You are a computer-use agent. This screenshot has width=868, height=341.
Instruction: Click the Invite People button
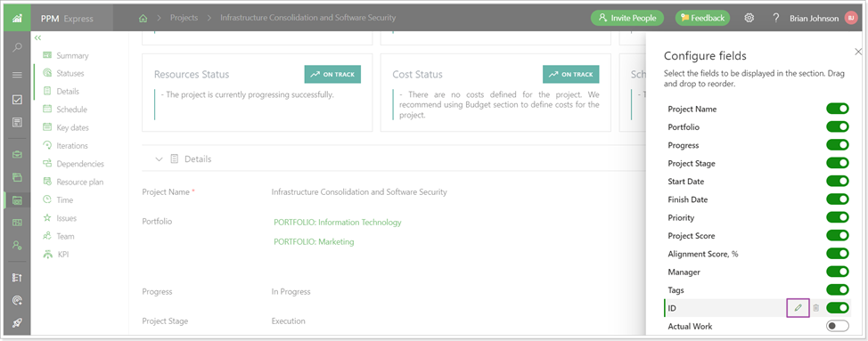(x=627, y=18)
